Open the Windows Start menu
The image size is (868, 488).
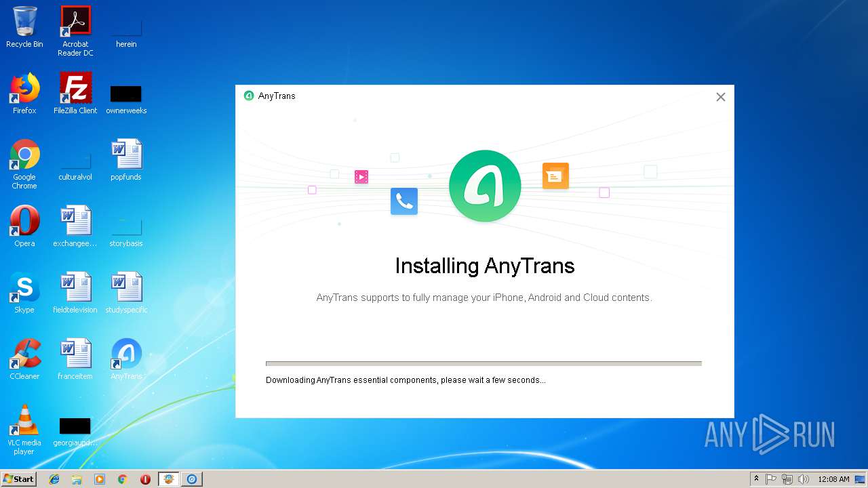18,479
